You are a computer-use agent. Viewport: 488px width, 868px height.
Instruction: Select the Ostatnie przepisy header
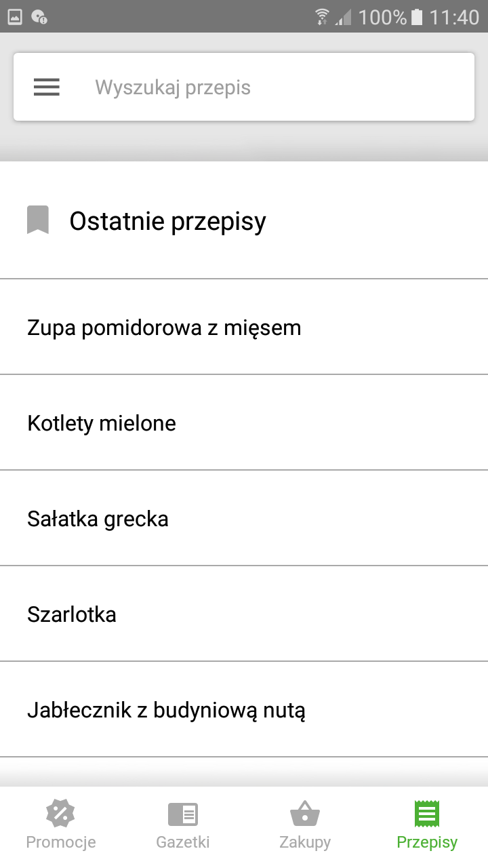(167, 221)
